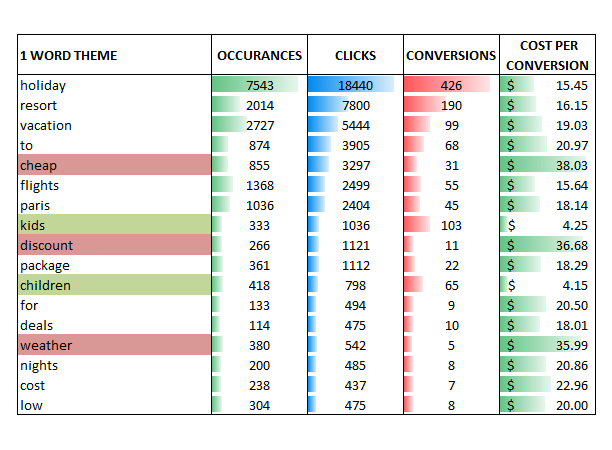Click the green-highlighted 'kids' cell
Viewport: 612px width, 450px height.
113,225
